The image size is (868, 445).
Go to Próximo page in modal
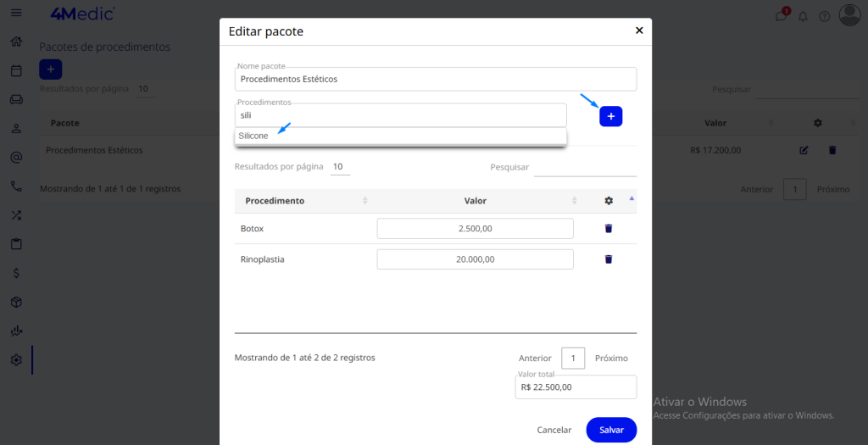click(x=611, y=358)
